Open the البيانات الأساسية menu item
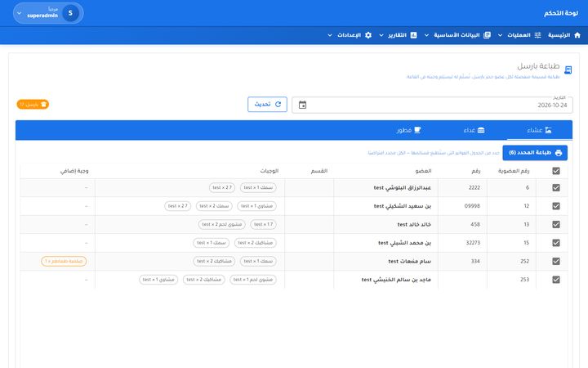The width and height of the screenshot is (588, 368). [457, 35]
